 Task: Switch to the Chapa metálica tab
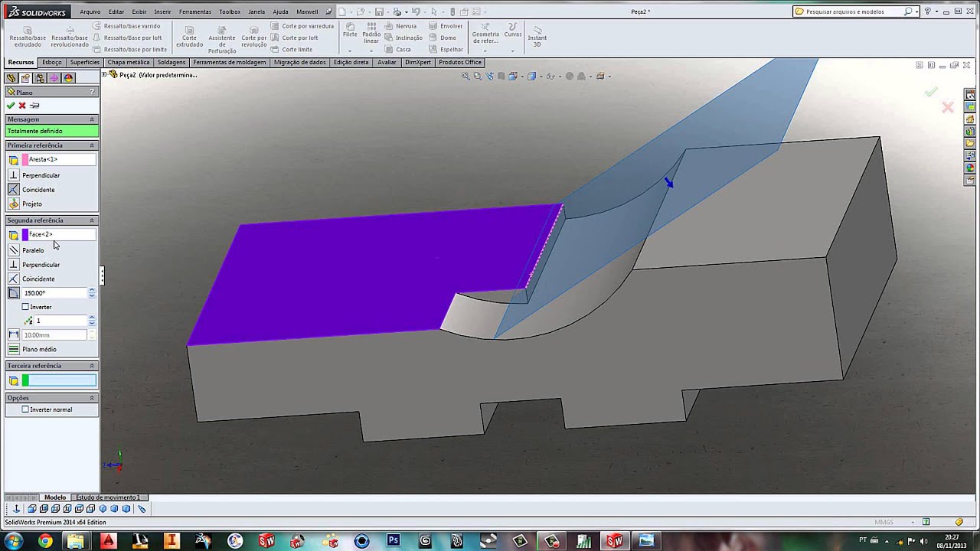(x=129, y=63)
